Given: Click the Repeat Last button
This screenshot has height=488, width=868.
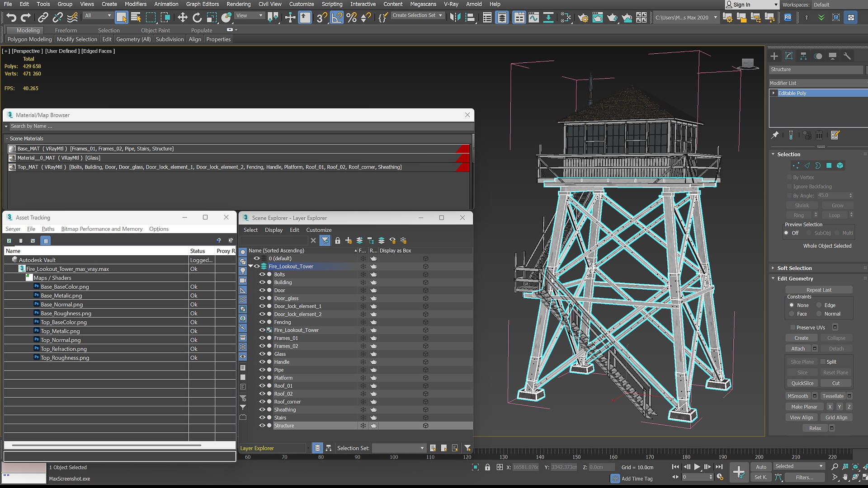Looking at the screenshot, I should 819,290.
